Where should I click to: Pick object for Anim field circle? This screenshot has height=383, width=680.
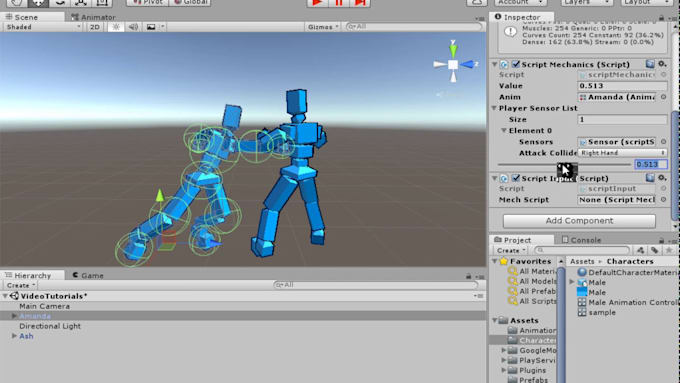664,97
